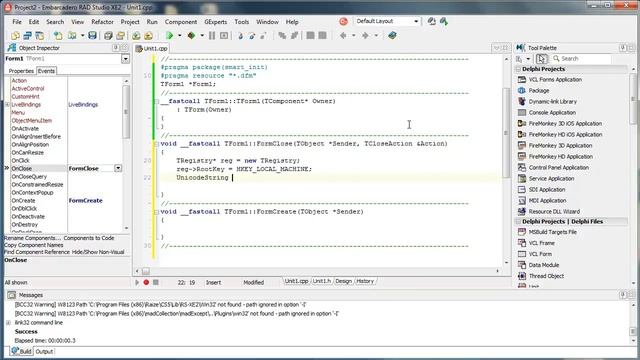Click the Open file toolbar icon
640x360 pixels.
[x=72, y=36]
